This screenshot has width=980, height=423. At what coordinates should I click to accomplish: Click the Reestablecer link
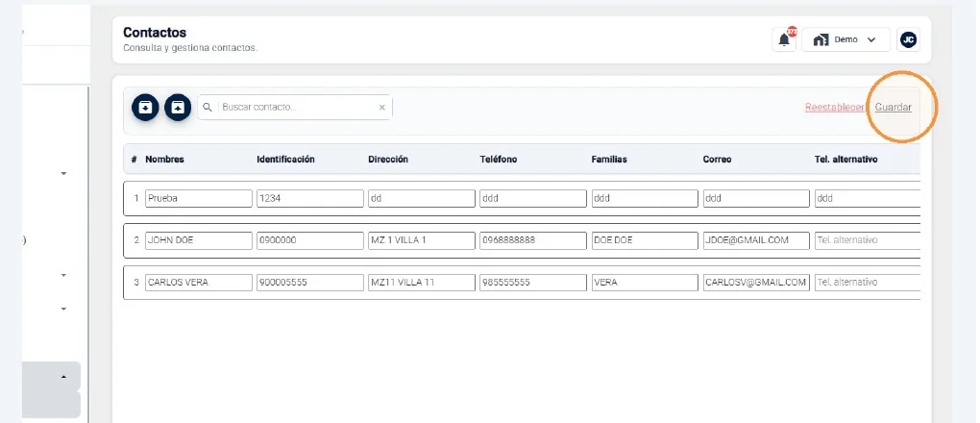coord(834,107)
